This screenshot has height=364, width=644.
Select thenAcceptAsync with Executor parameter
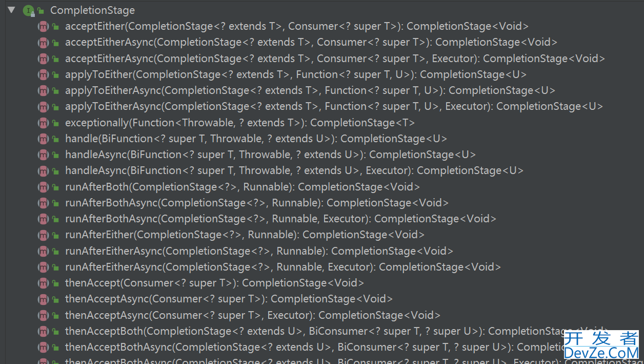click(x=252, y=315)
